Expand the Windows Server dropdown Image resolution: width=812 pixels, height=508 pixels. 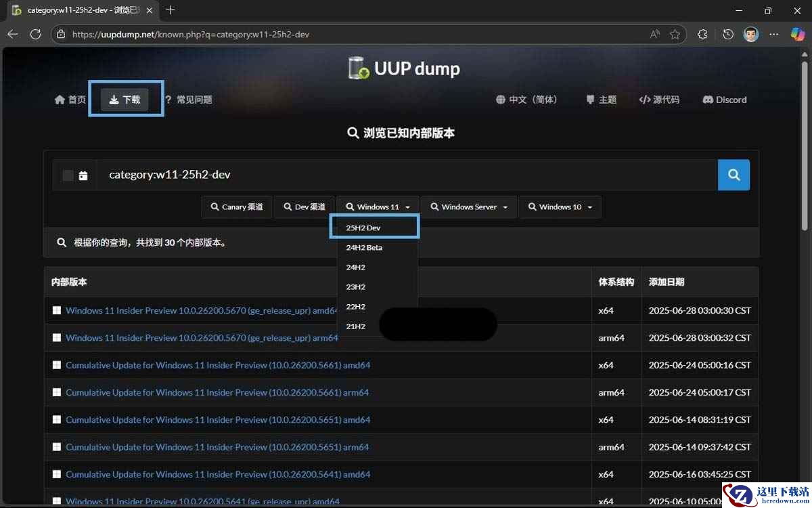click(x=468, y=207)
